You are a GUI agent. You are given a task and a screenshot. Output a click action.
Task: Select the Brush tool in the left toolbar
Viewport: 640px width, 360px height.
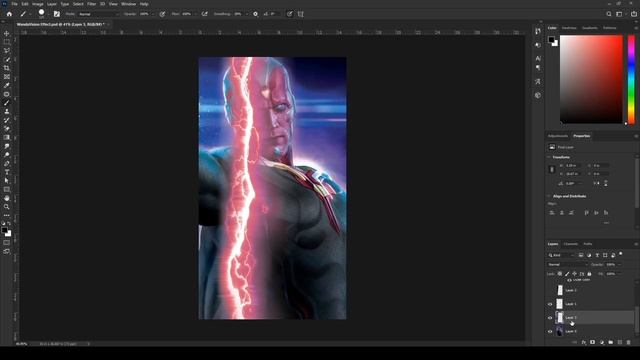click(x=7, y=103)
